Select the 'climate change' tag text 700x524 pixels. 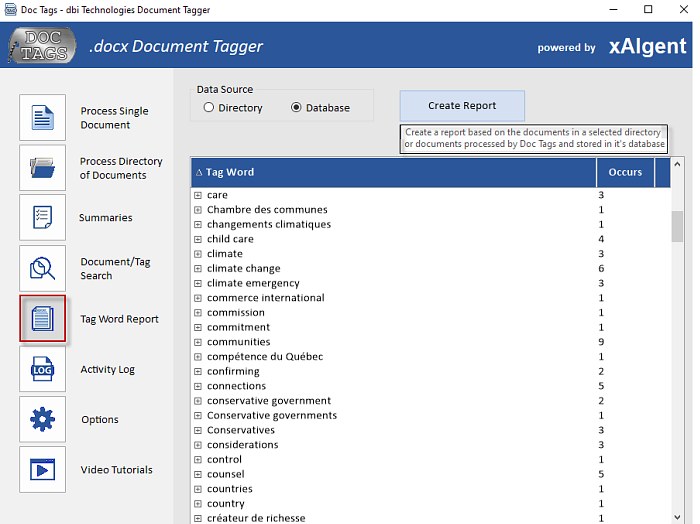pos(244,269)
